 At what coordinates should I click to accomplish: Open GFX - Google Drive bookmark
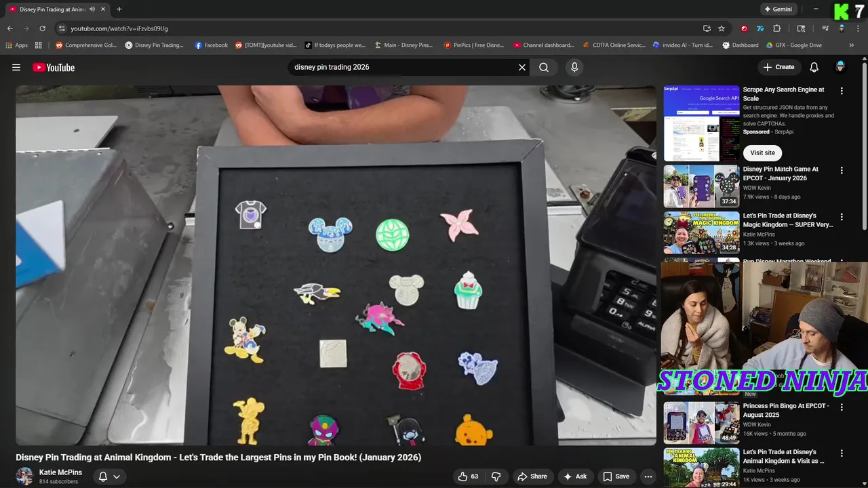click(794, 45)
